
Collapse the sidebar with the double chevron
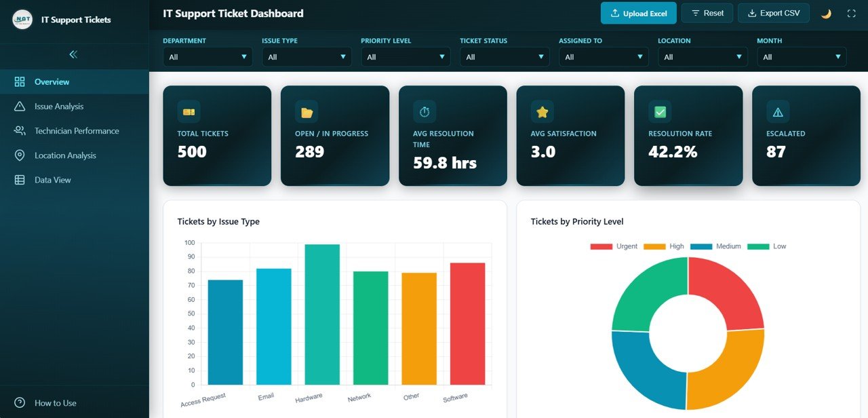pos(73,54)
